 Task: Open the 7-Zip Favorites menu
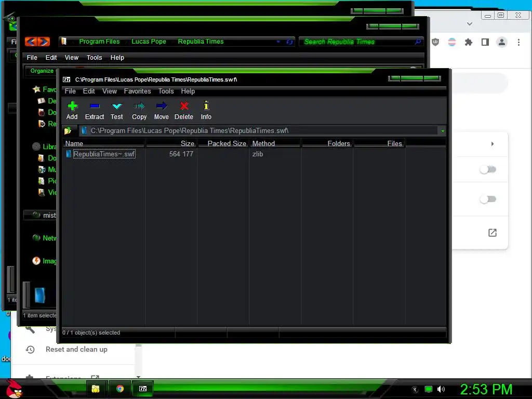pyautogui.click(x=137, y=91)
